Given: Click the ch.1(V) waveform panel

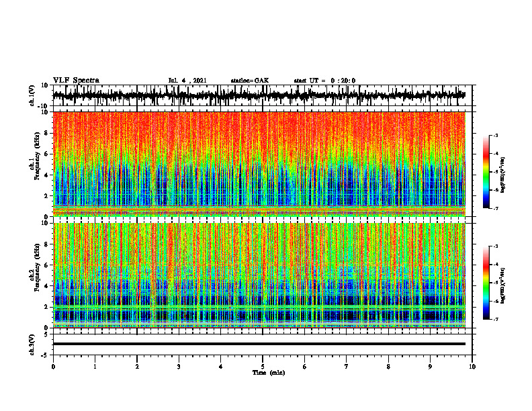Looking at the screenshot, I should (x=263, y=95).
